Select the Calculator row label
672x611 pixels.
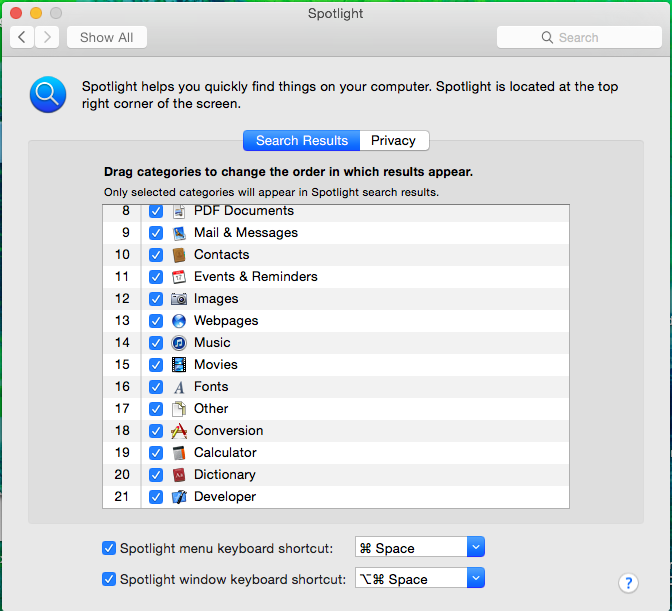[x=225, y=453]
